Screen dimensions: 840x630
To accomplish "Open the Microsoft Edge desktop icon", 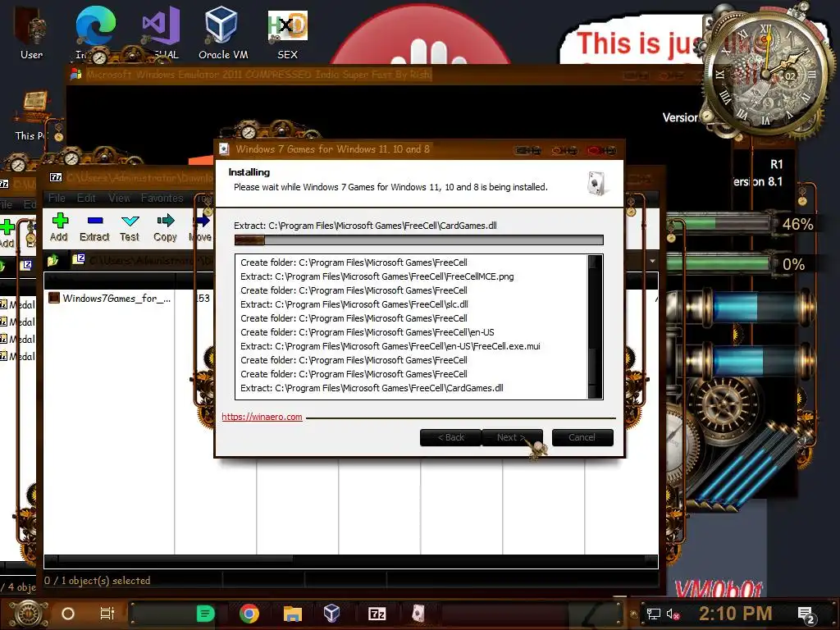I will 95,33.
